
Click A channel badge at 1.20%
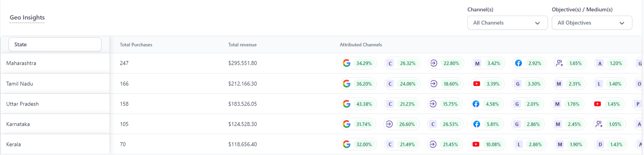[x=600, y=63]
